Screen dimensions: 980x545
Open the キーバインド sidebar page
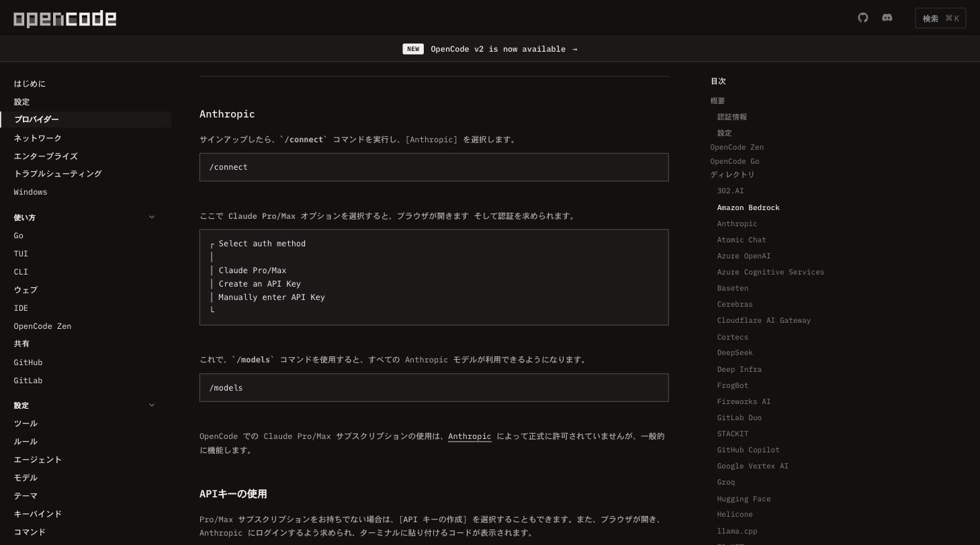tap(38, 514)
